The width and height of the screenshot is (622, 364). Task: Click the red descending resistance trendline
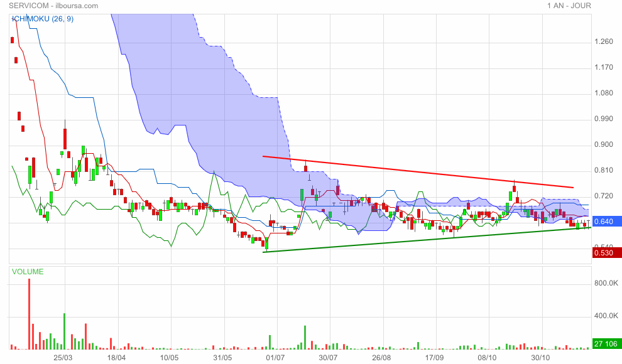point(418,172)
